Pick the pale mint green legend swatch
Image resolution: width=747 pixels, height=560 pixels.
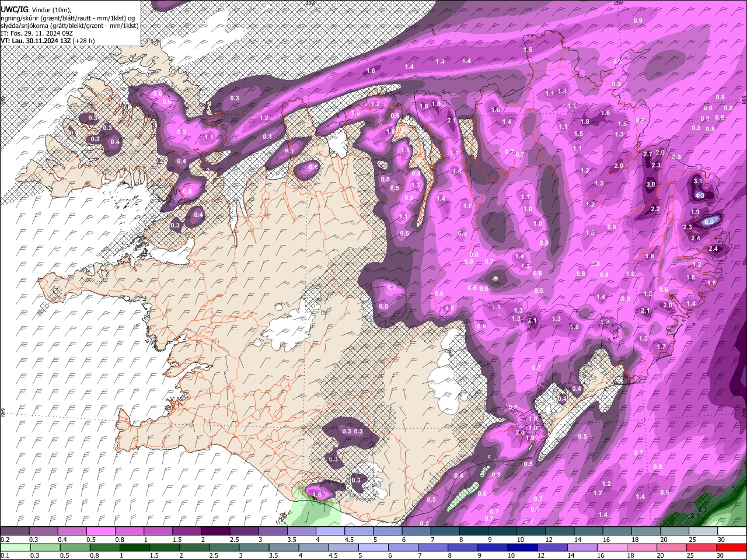(15, 547)
